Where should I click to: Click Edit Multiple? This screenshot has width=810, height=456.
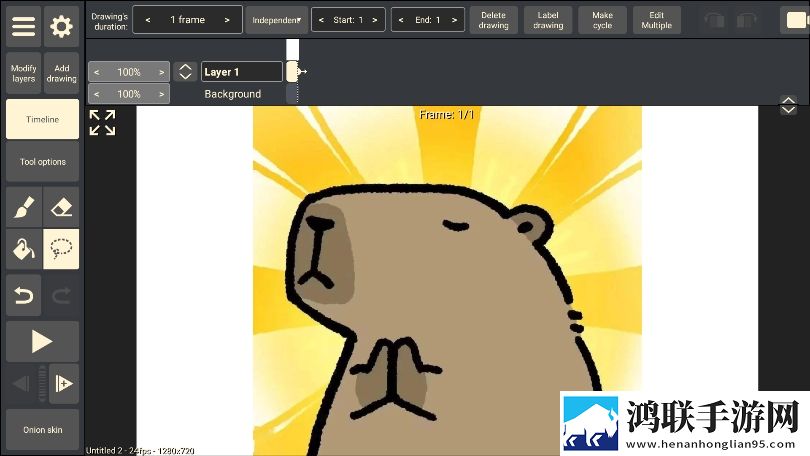pos(657,20)
